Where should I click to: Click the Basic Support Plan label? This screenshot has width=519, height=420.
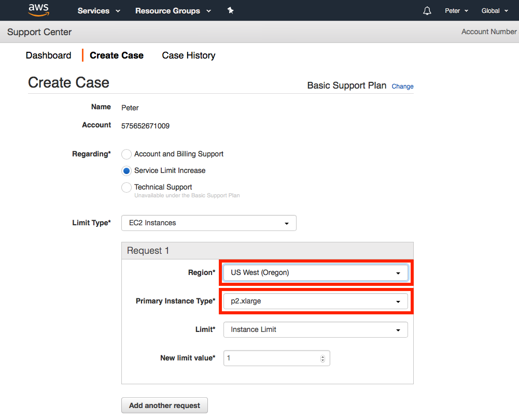pos(346,85)
